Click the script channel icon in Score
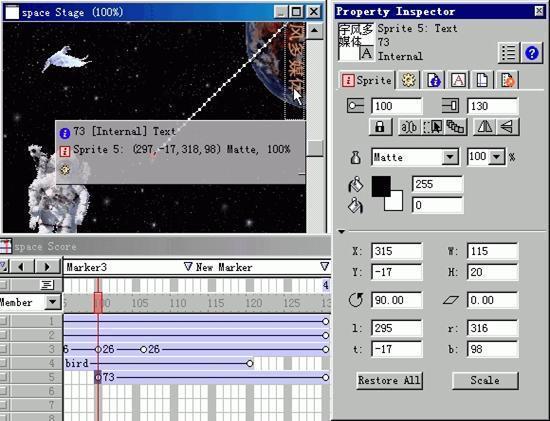The width and height of the screenshot is (550, 421). tap(47, 285)
